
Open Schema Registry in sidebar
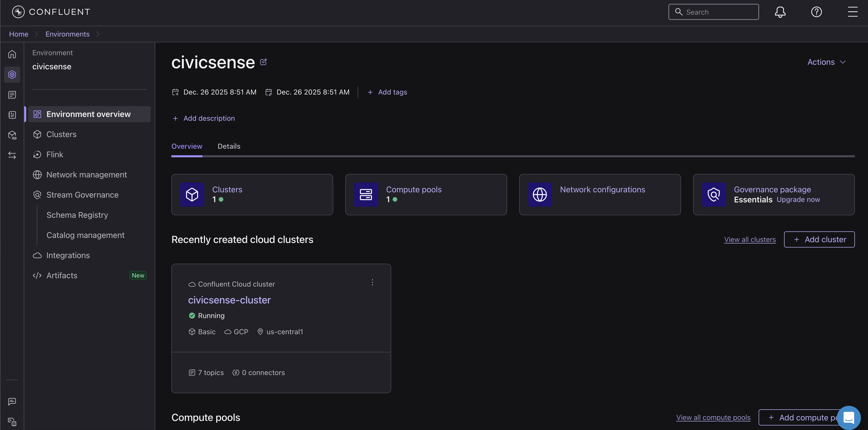(77, 215)
